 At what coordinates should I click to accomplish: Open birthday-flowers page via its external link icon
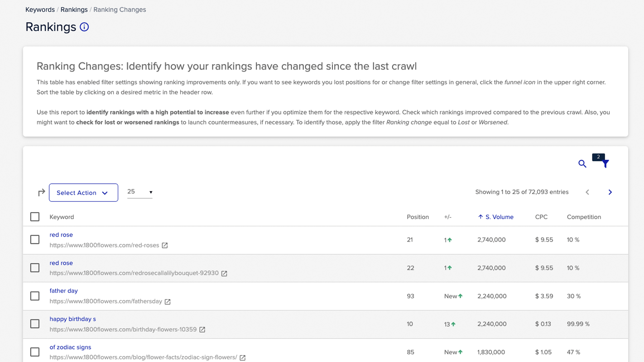coord(202,329)
